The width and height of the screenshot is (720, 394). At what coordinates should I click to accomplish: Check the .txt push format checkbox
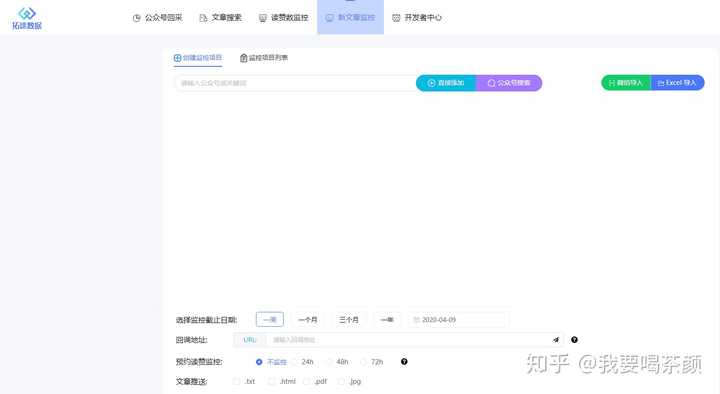click(x=236, y=381)
